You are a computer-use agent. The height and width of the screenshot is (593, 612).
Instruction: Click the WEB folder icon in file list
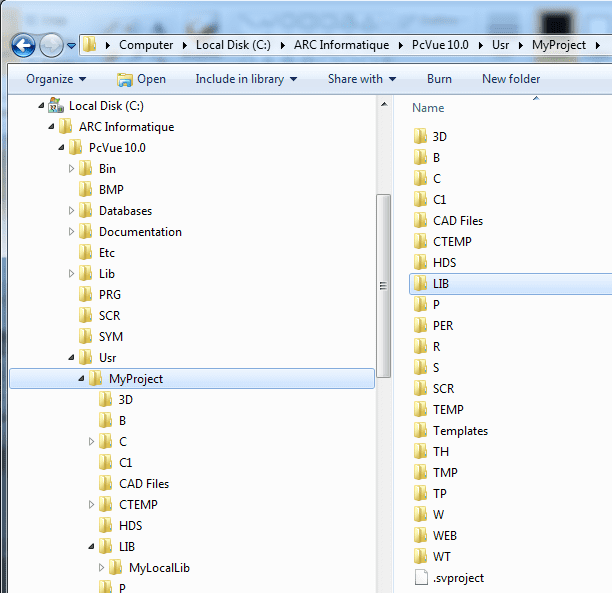click(420, 536)
